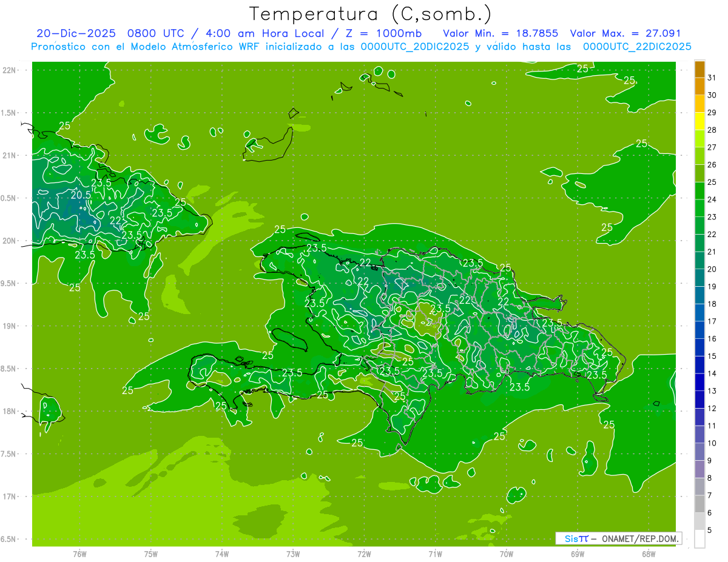Click the "74W" longitude axis label
728x562 pixels.
222,553
